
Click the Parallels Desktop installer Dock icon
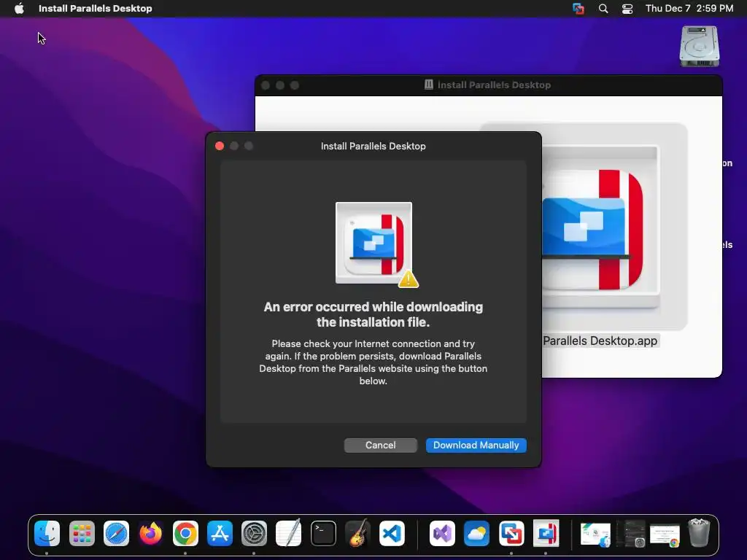[x=546, y=533]
